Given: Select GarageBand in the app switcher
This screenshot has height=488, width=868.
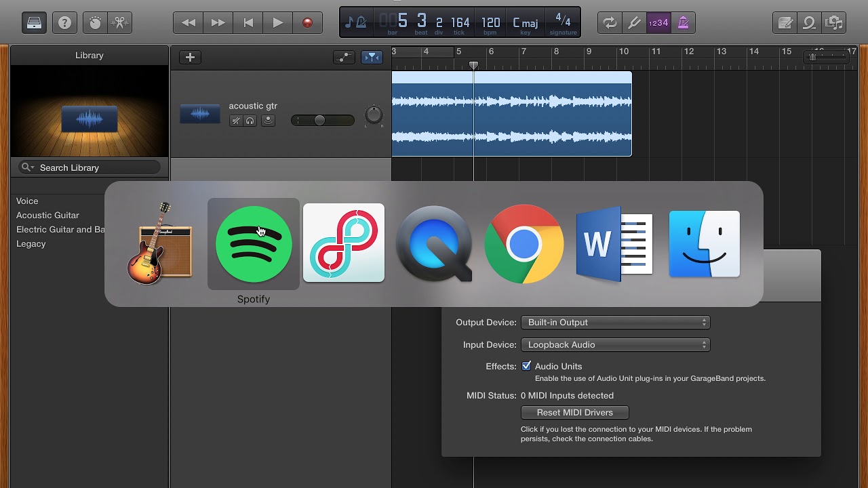Looking at the screenshot, I should 160,243.
